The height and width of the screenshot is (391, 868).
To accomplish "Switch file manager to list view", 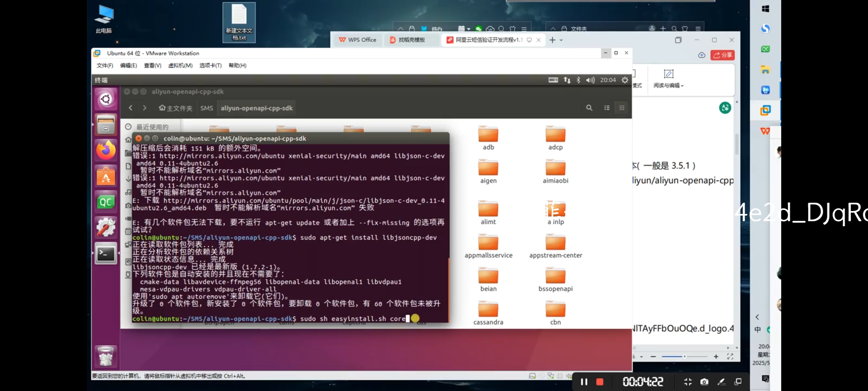I will 607,108.
